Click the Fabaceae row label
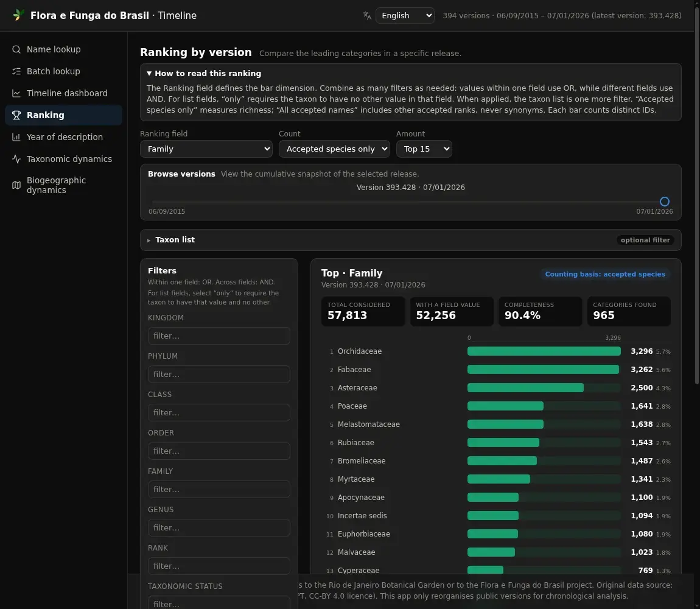This screenshot has width=700, height=609. [x=354, y=370]
